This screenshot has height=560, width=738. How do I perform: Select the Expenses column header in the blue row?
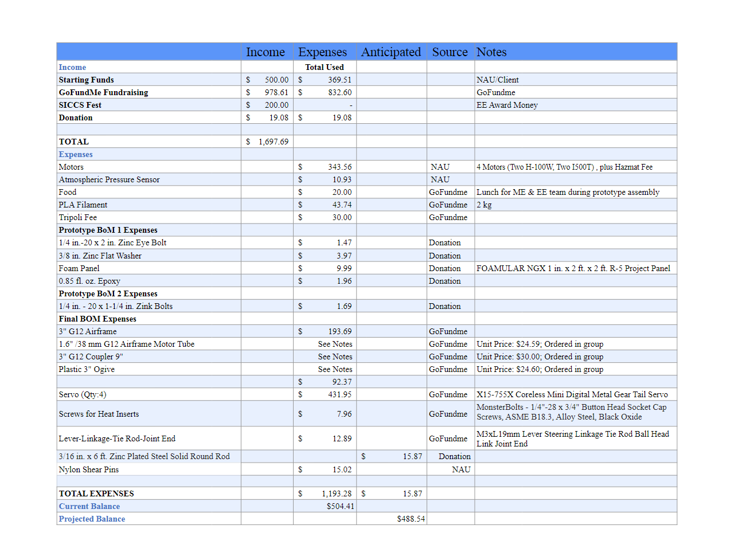(322, 52)
